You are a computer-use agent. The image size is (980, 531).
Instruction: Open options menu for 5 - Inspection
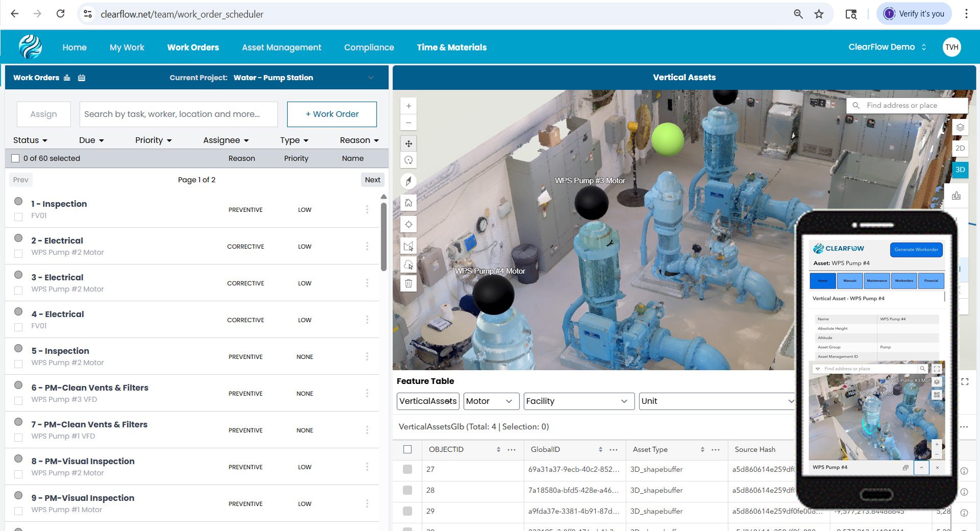point(367,356)
